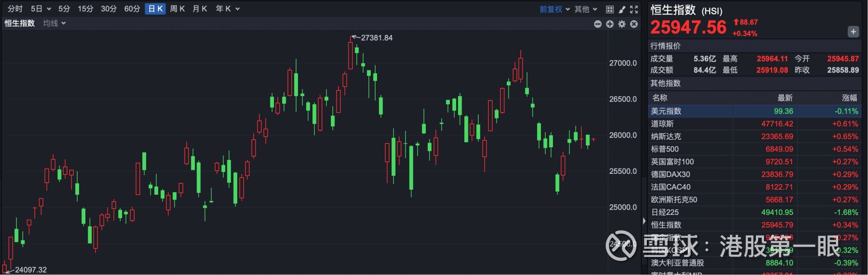Open chart settings gear icon

click(622, 24)
